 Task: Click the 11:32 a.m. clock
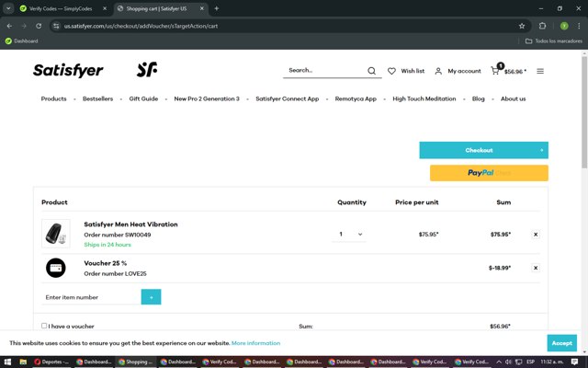(552, 362)
